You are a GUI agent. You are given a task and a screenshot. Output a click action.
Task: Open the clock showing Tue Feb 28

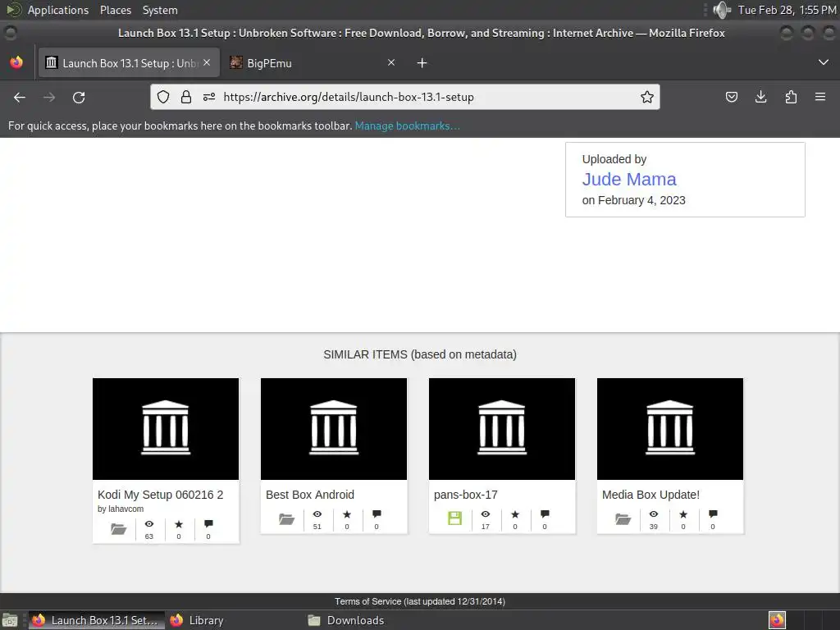pyautogui.click(x=787, y=10)
